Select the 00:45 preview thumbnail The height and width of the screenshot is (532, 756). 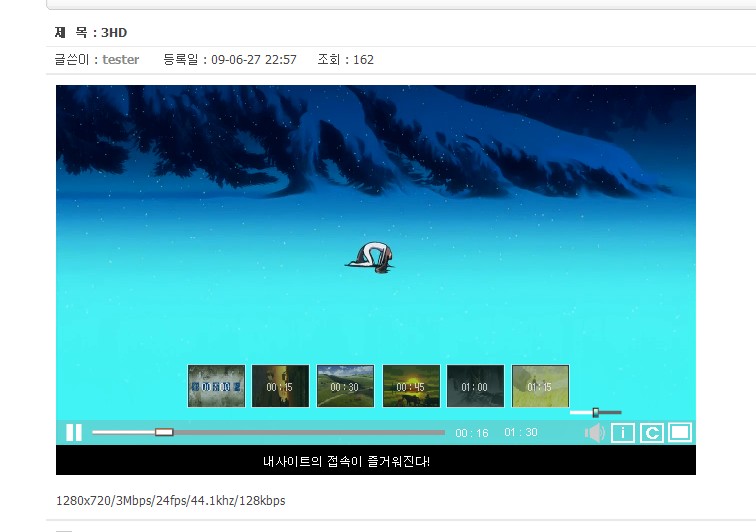pyautogui.click(x=411, y=386)
